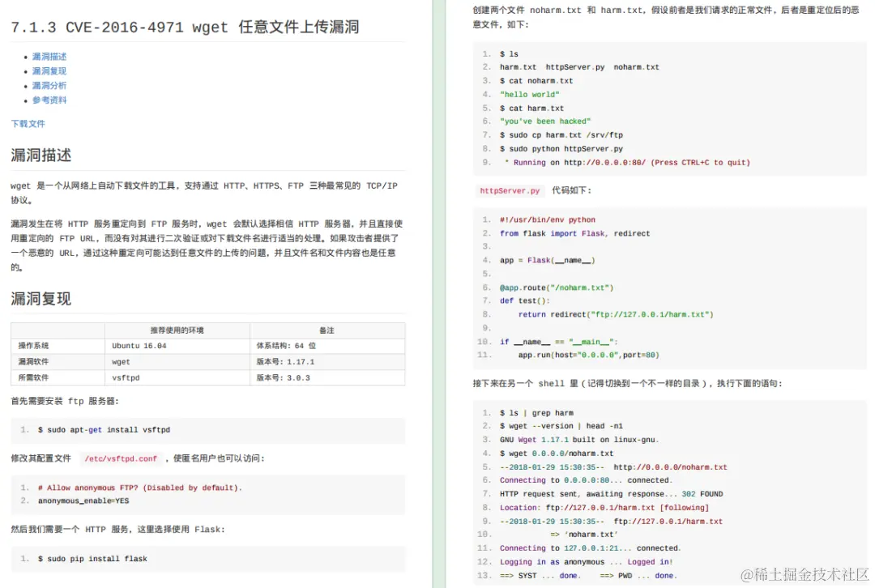Click the httpServer.py inline code label

coord(510,191)
